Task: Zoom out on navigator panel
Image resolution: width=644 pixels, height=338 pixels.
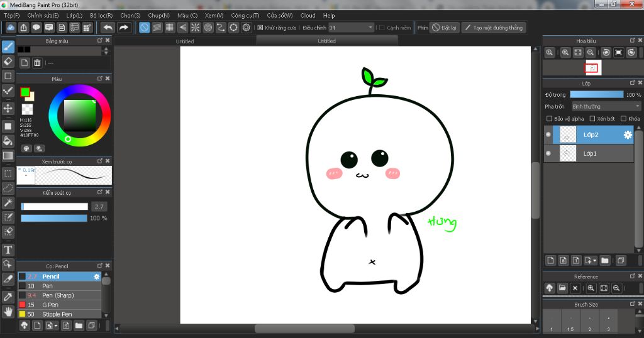Action: (590, 53)
